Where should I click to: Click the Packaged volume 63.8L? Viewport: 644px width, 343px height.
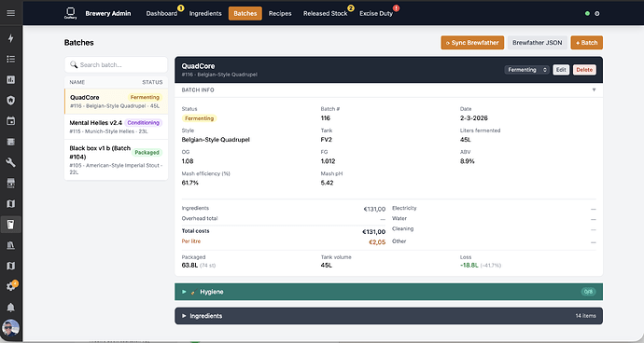pyautogui.click(x=189, y=266)
